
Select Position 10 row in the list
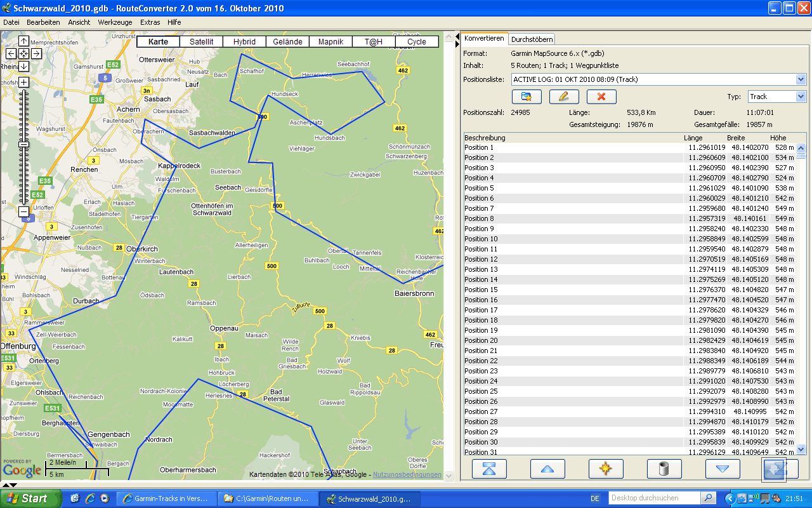click(x=481, y=239)
